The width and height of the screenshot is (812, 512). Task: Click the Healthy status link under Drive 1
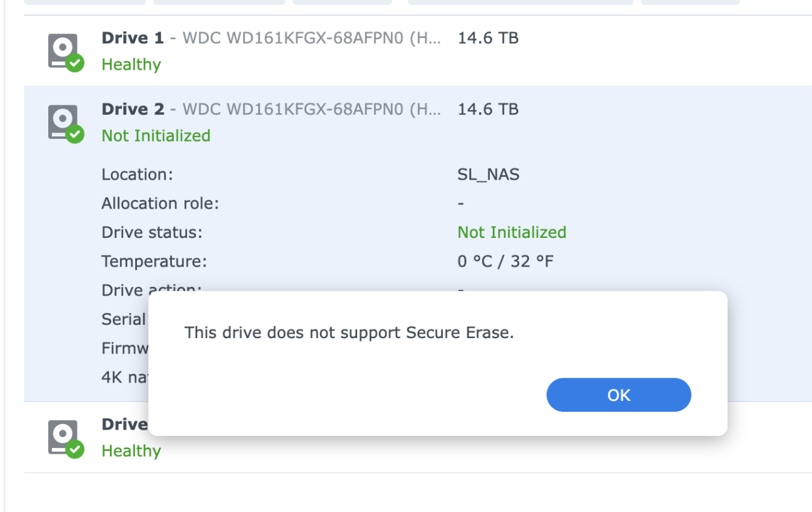(131, 64)
